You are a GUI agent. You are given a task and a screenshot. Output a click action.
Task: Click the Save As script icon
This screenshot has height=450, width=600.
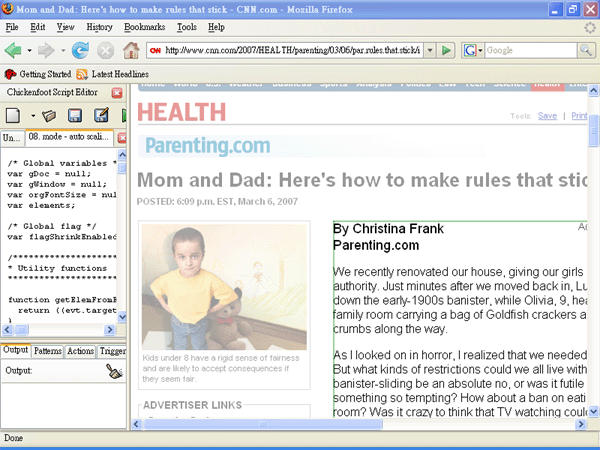tap(101, 115)
